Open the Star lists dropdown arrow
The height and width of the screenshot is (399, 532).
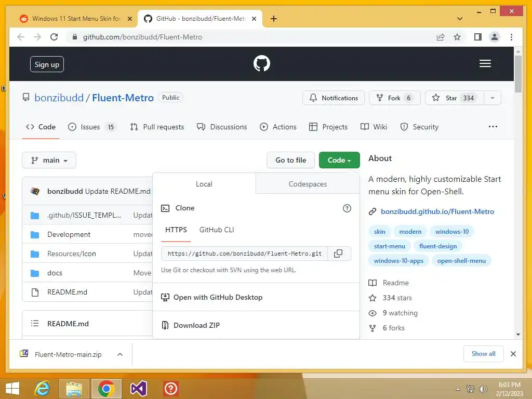(493, 98)
